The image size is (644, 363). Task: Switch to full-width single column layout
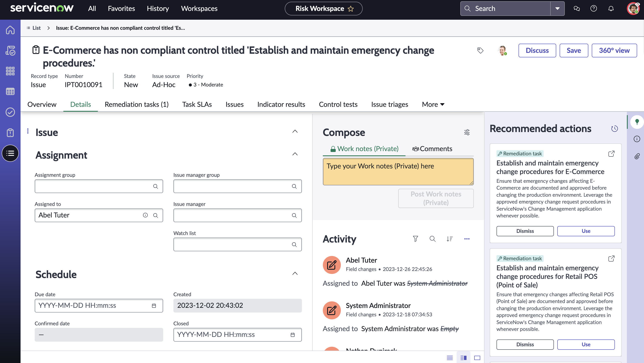(x=450, y=358)
